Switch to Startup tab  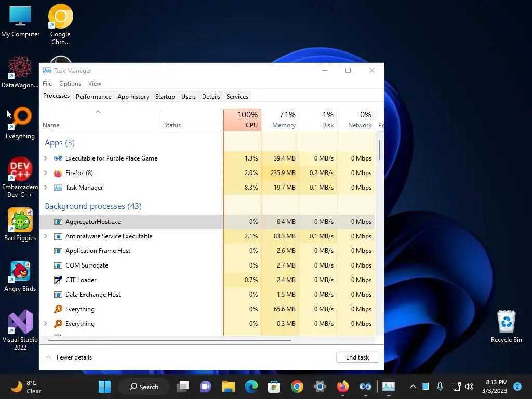click(x=165, y=97)
